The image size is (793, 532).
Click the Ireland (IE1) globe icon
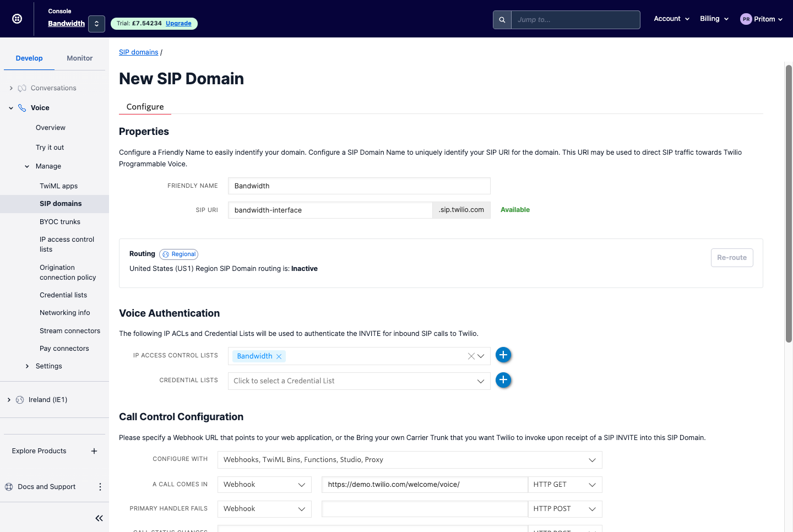20,400
